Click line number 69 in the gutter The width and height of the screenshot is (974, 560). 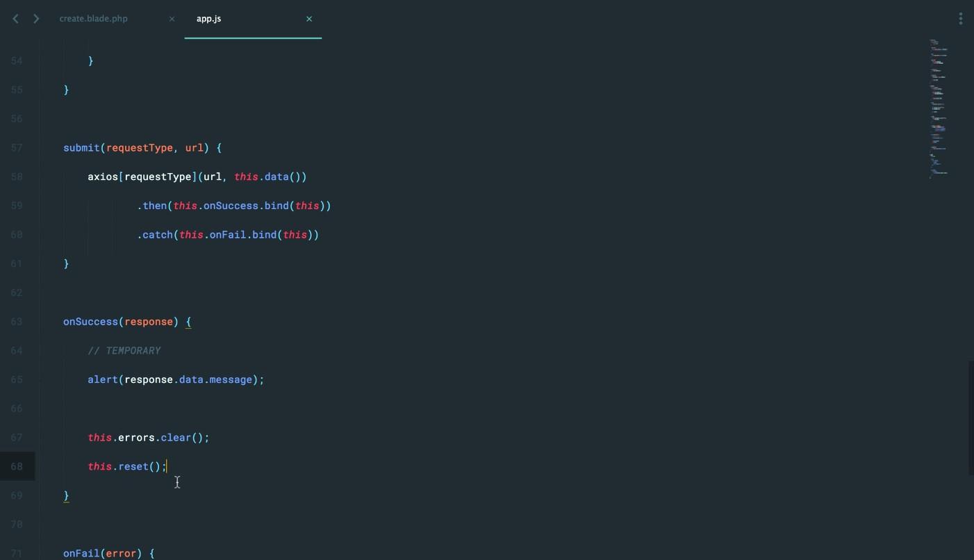coord(16,495)
